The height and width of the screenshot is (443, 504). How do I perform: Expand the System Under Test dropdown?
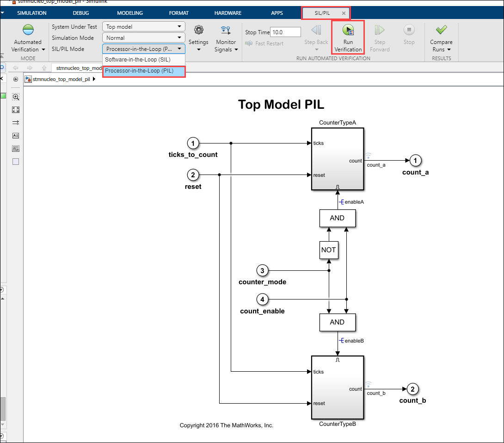coord(143,27)
